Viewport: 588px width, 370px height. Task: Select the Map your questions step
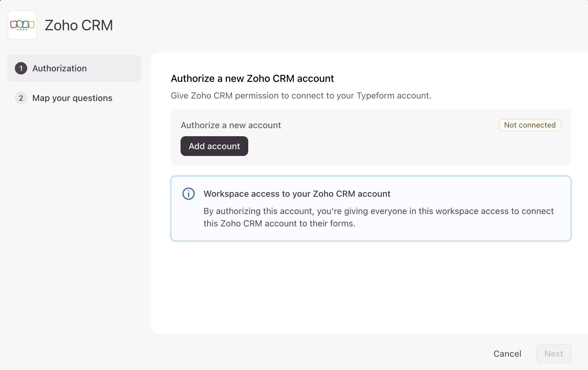click(x=74, y=98)
